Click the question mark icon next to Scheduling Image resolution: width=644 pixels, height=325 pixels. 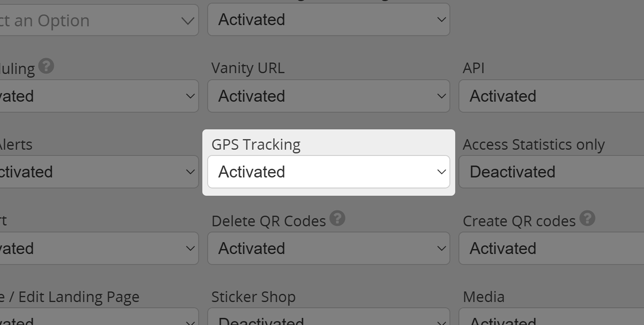pos(46,66)
